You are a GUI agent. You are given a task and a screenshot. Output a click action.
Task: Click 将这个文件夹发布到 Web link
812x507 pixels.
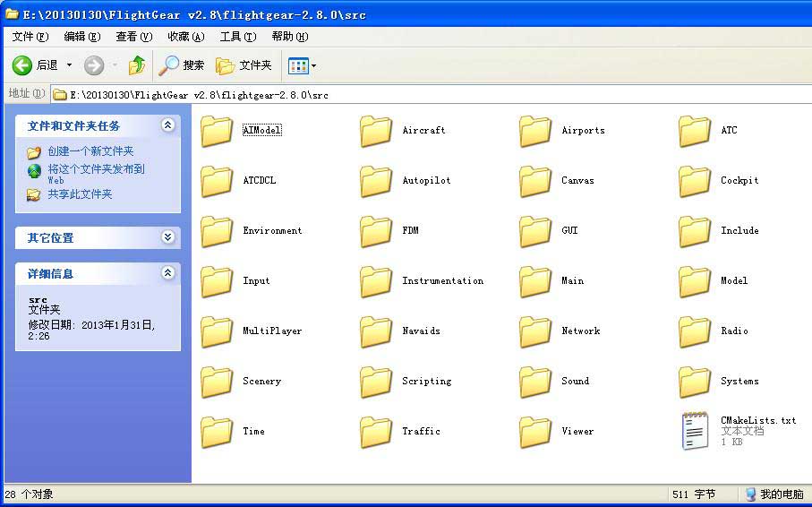97,174
